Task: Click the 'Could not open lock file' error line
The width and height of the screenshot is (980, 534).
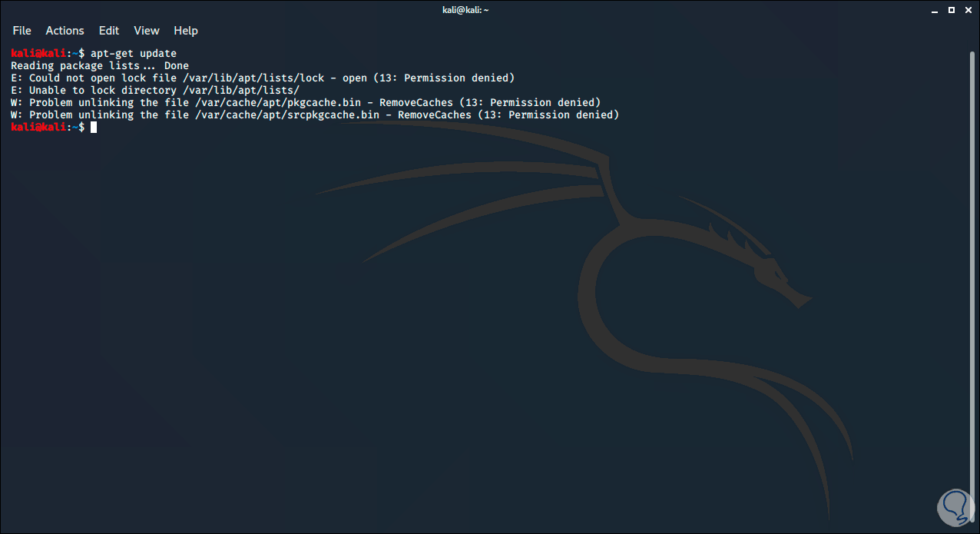Action: click(263, 78)
